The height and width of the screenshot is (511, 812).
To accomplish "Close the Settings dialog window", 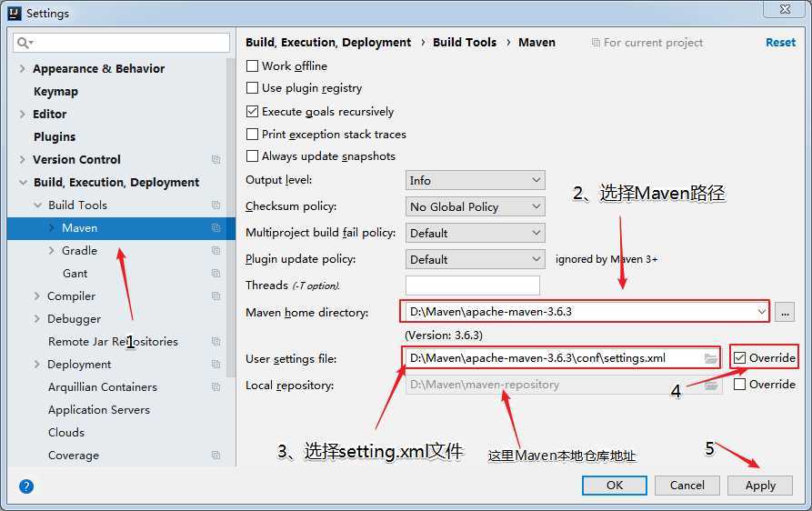I will click(x=785, y=9).
